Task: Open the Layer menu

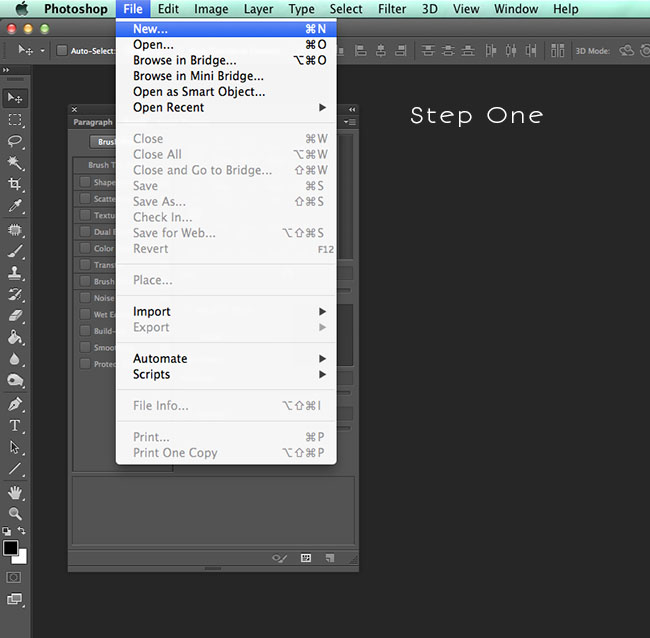Action: pos(258,9)
